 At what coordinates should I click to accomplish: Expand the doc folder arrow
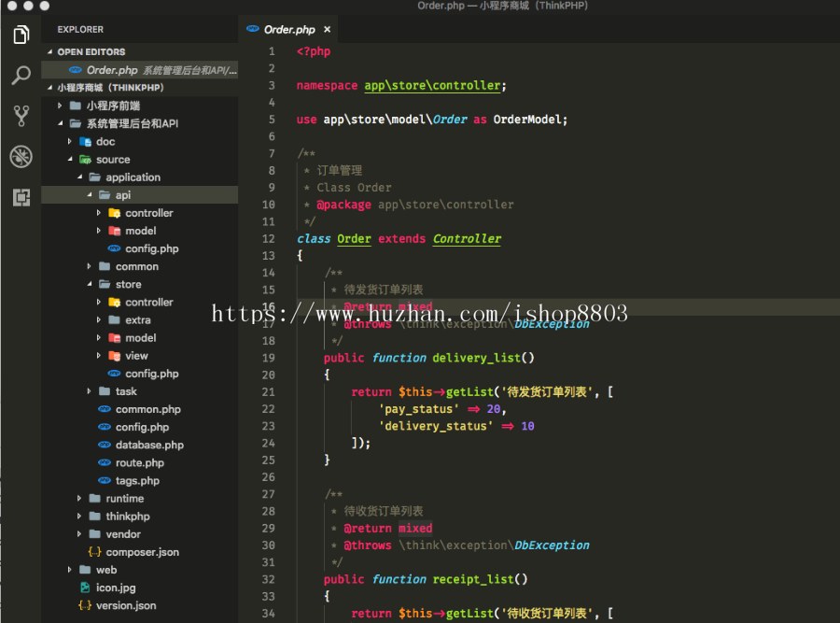[69, 142]
